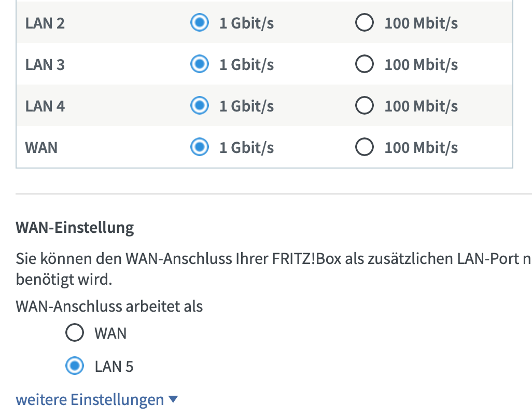Select 100 Mbit/s for LAN 3
Screen dimensions: 532x418
tap(365, 64)
